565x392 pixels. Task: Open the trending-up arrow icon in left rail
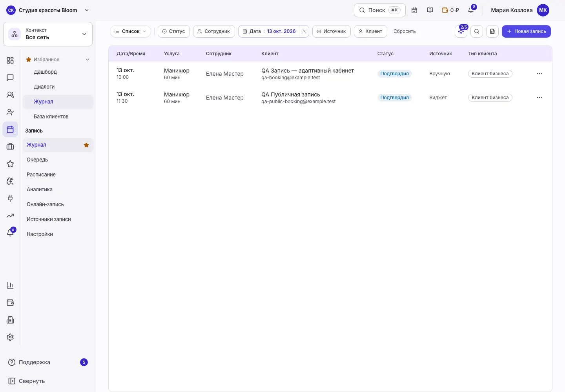point(10,216)
